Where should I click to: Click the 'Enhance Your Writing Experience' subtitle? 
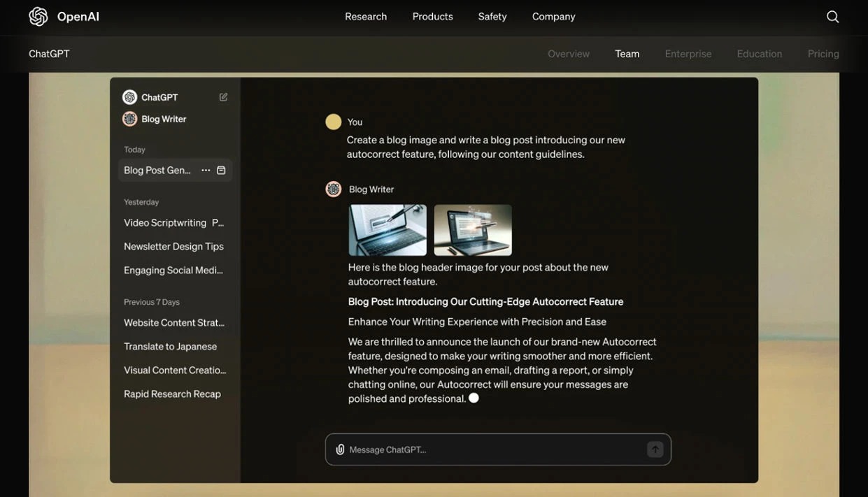click(x=477, y=322)
